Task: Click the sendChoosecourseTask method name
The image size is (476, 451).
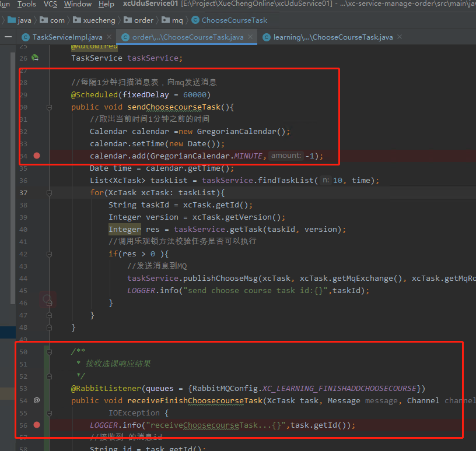Action: click(174, 107)
